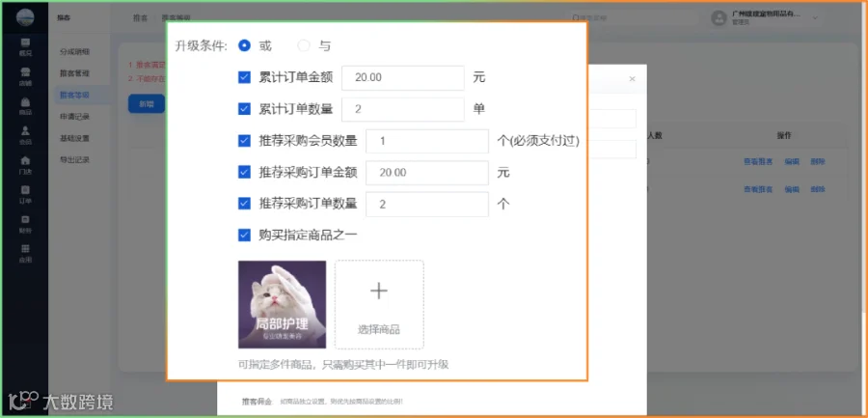Toggle the 推荐采购订单金额 checkbox
The image size is (868, 418).
click(245, 173)
